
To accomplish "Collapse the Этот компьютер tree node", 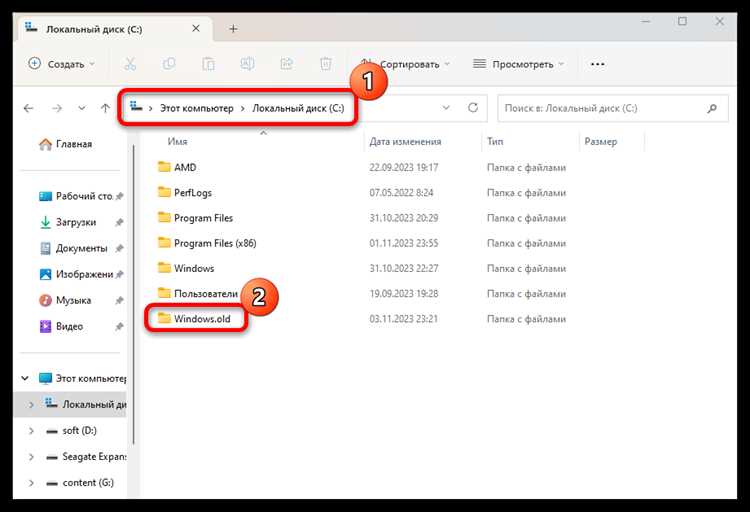I will click(x=25, y=378).
